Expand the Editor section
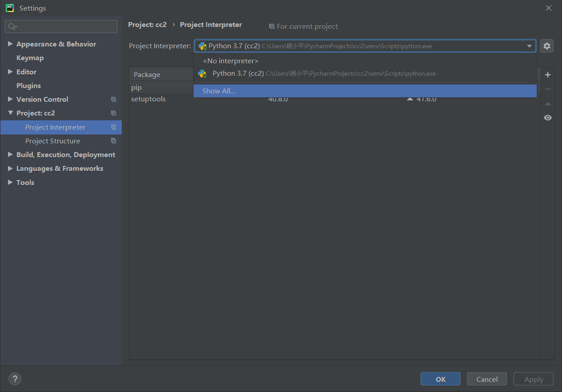The height and width of the screenshot is (392, 562). [x=10, y=72]
